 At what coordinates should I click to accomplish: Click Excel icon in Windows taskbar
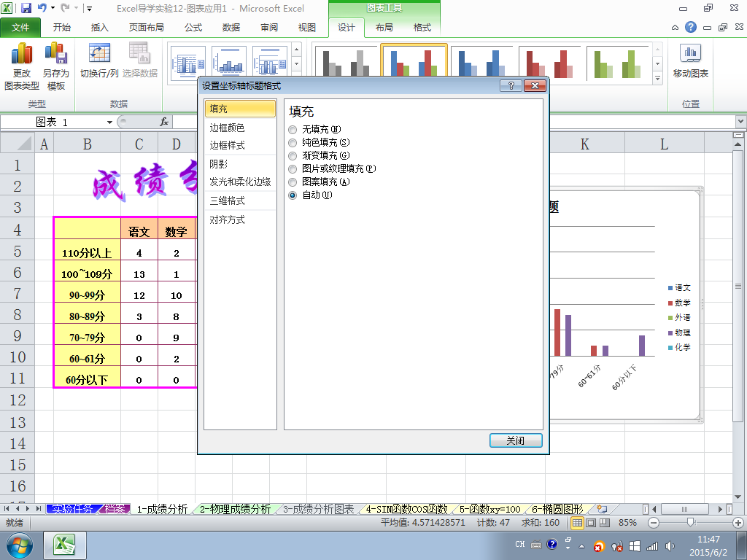point(65,545)
